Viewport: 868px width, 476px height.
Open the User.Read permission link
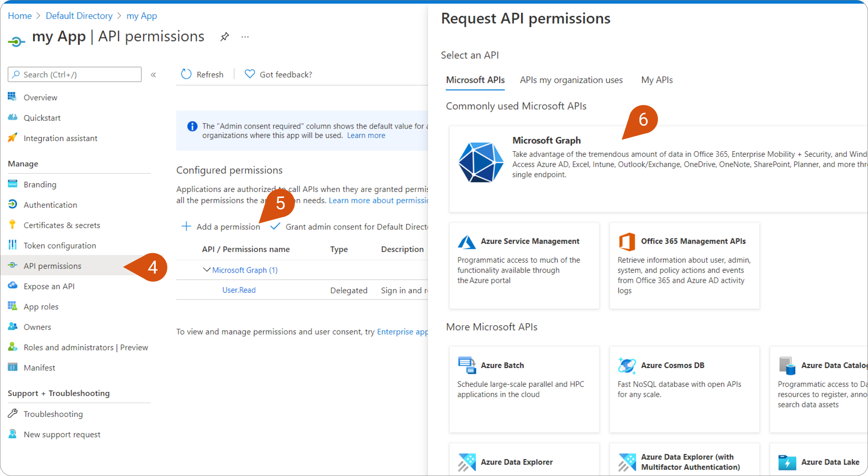click(x=239, y=290)
